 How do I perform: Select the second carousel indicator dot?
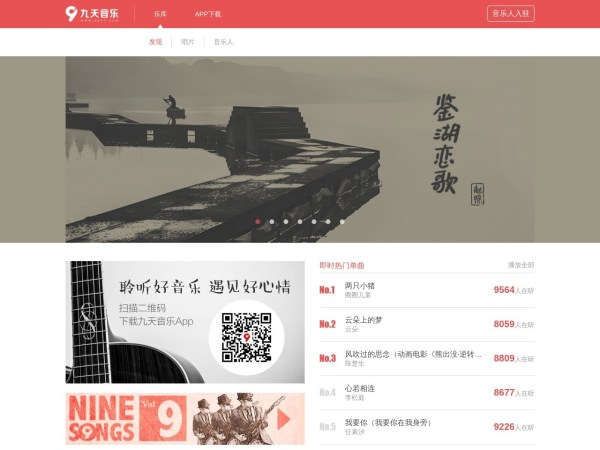tap(272, 221)
